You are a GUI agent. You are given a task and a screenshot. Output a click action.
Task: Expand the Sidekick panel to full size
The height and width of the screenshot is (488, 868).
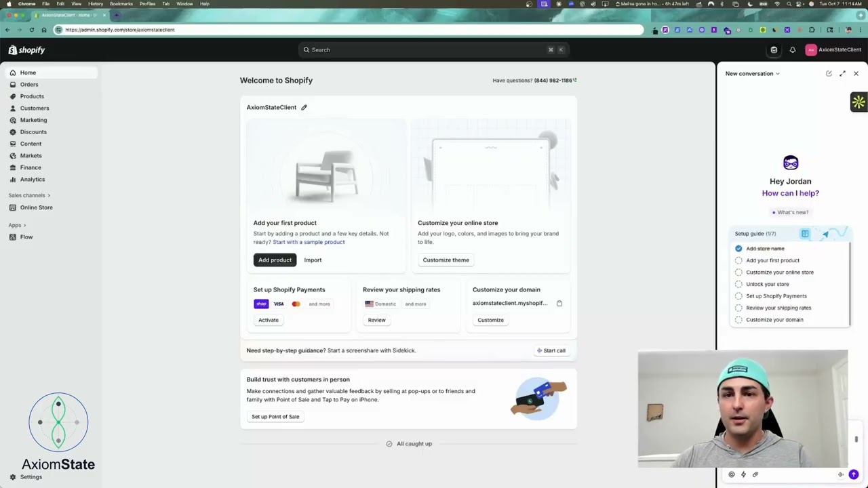(842, 73)
